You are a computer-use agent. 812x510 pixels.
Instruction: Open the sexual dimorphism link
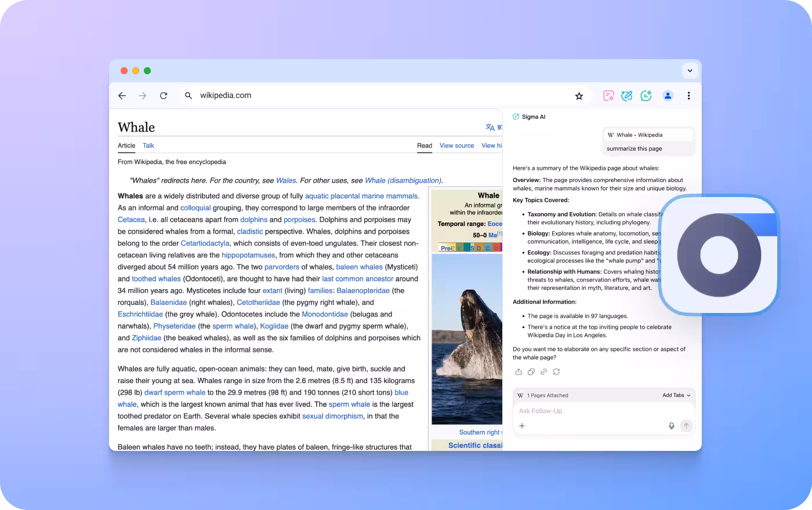click(x=333, y=416)
